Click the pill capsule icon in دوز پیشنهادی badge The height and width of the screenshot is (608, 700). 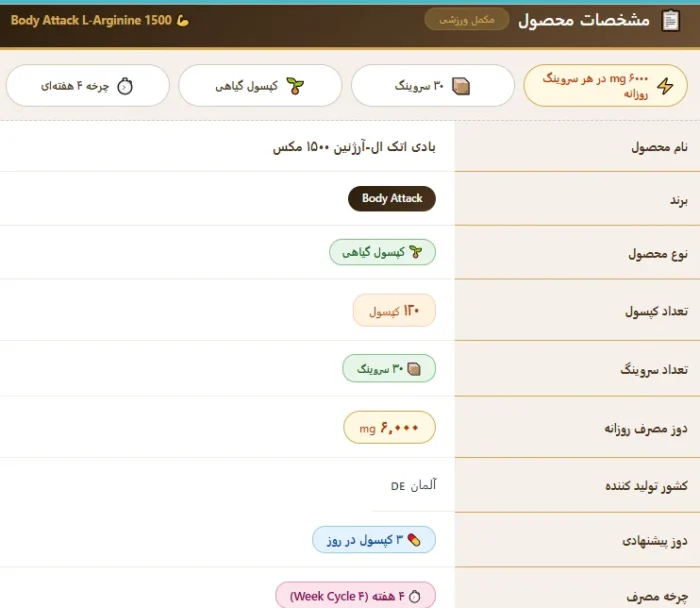tap(414, 540)
